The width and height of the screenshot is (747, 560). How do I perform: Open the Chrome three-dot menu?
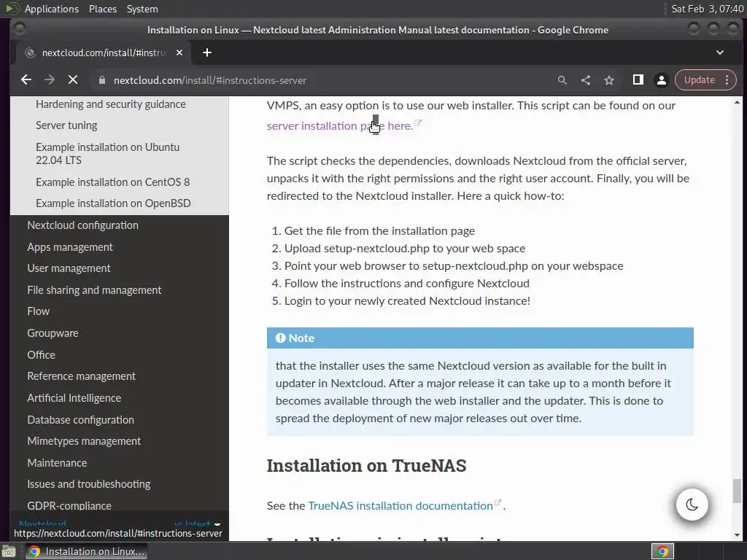click(727, 80)
